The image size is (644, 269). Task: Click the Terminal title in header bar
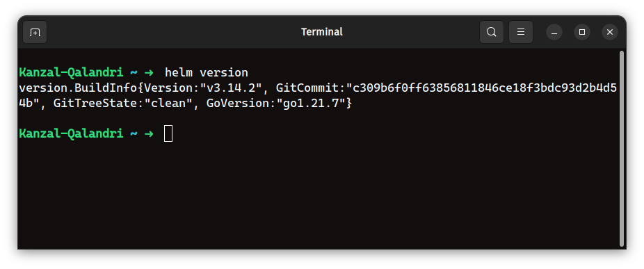322,32
